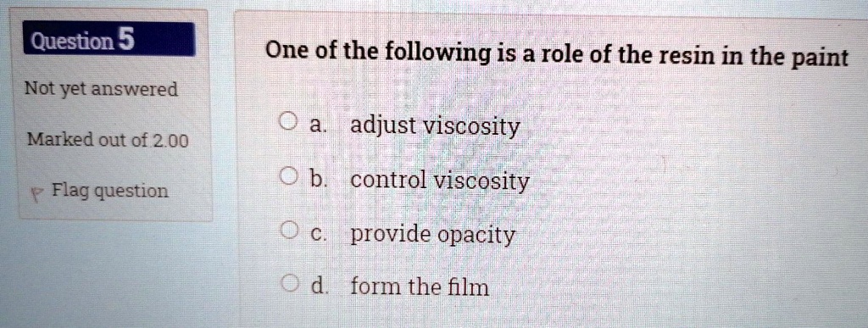
Task: Click the word "Question" in the blue banner
Action: [73, 41]
